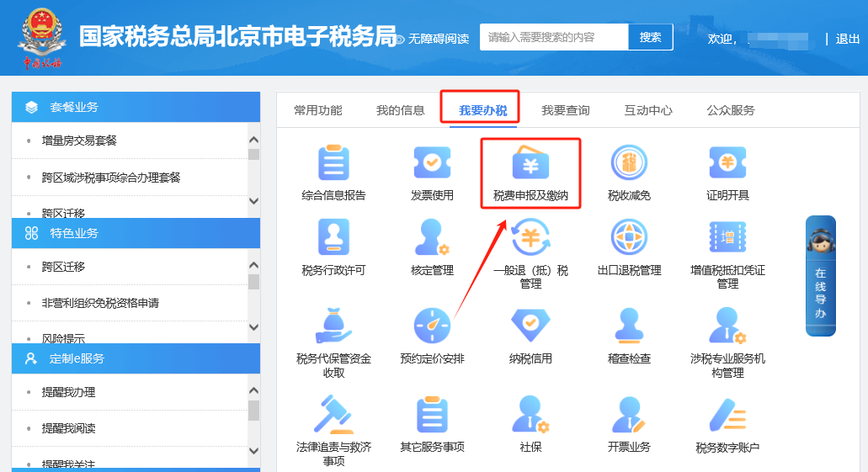868x472 pixels.
Task: Open 预约定价安排 icon
Action: tap(432, 326)
